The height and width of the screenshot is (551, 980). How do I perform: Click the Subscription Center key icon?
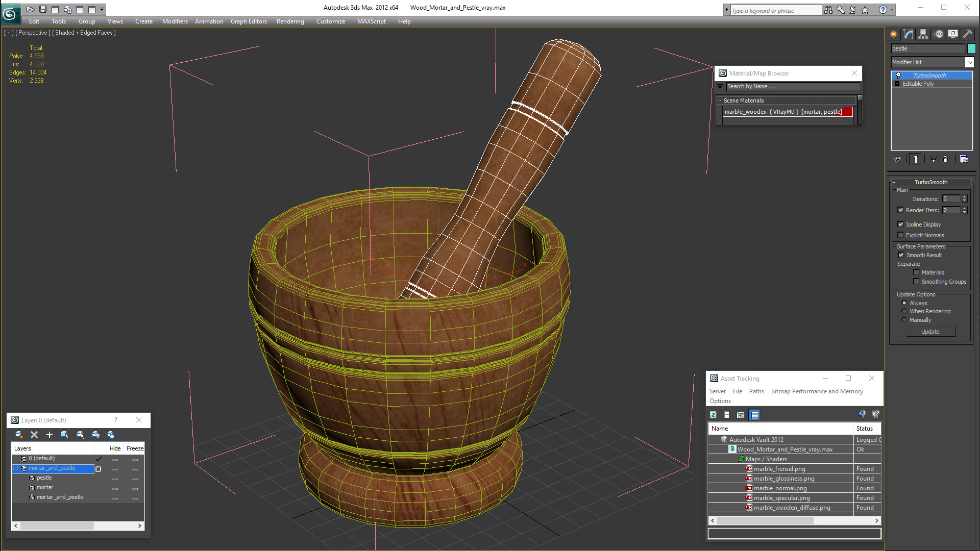841,10
